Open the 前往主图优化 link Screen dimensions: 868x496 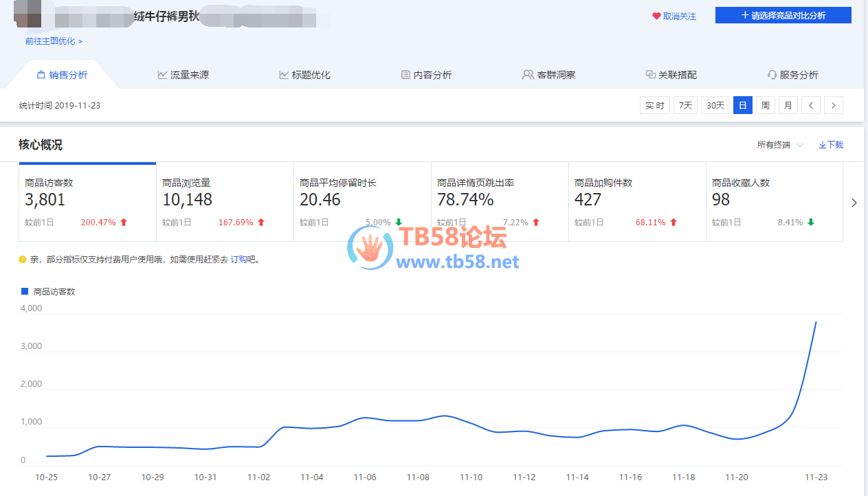(54, 41)
